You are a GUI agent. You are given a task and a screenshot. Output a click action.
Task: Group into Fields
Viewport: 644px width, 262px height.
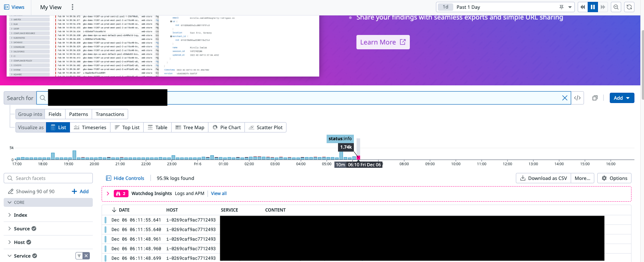55,114
